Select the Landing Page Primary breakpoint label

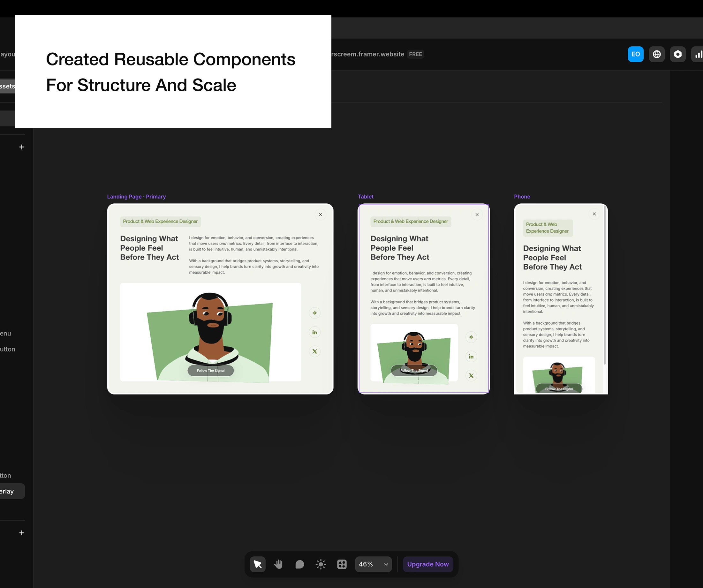coord(136,197)
